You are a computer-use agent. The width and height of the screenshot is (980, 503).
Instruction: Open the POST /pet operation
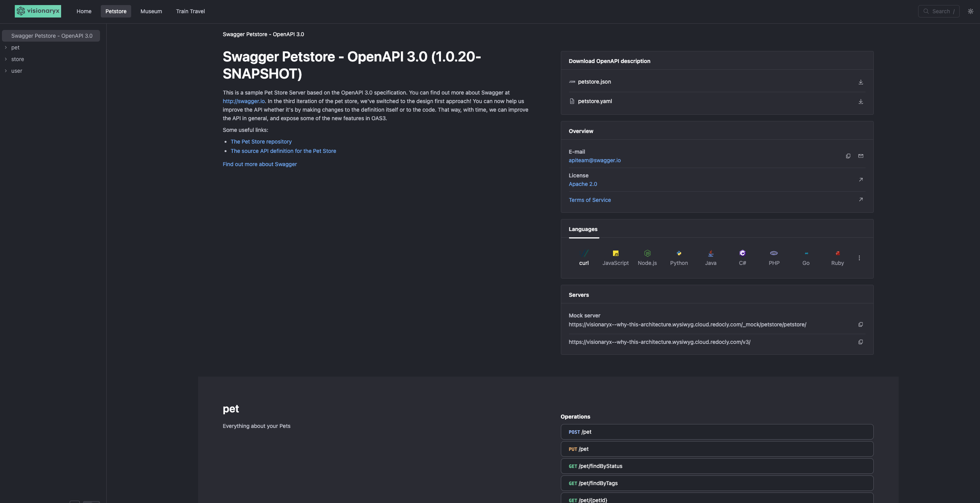(717, 432)
